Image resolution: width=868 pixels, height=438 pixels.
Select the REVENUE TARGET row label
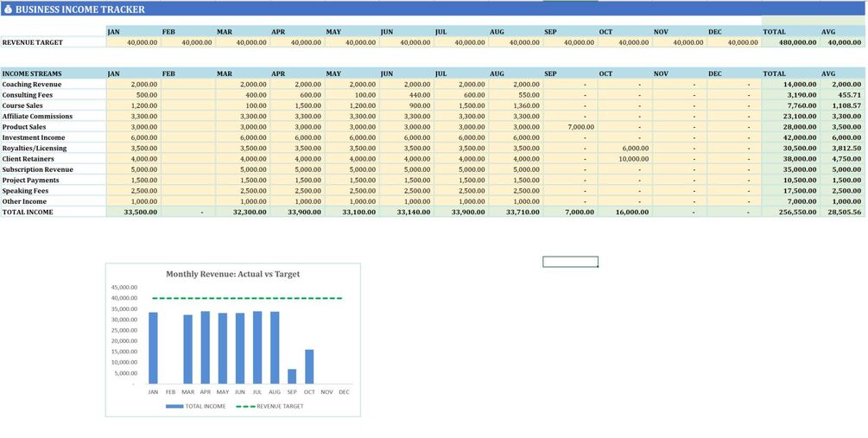tap(33, 42)
